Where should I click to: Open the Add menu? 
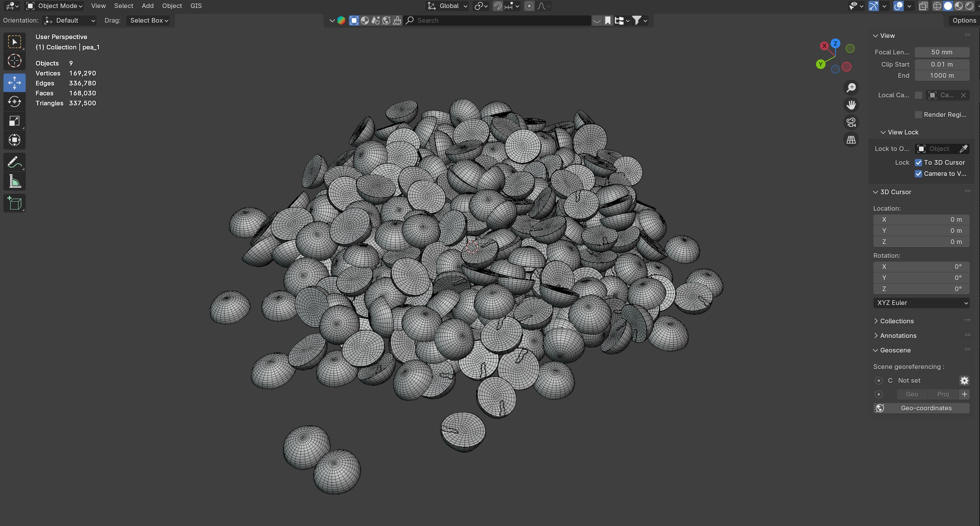[x=147, y=6]
